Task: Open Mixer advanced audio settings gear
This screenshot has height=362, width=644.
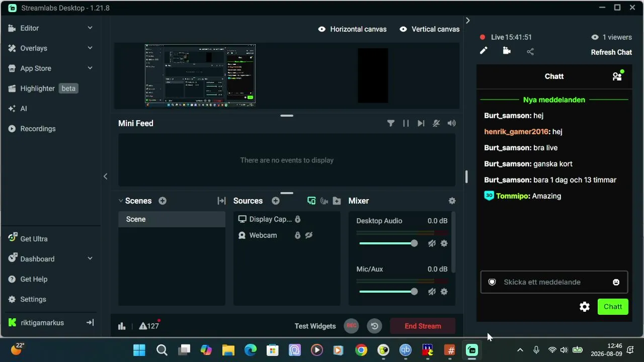Action: tap(452, 201)
